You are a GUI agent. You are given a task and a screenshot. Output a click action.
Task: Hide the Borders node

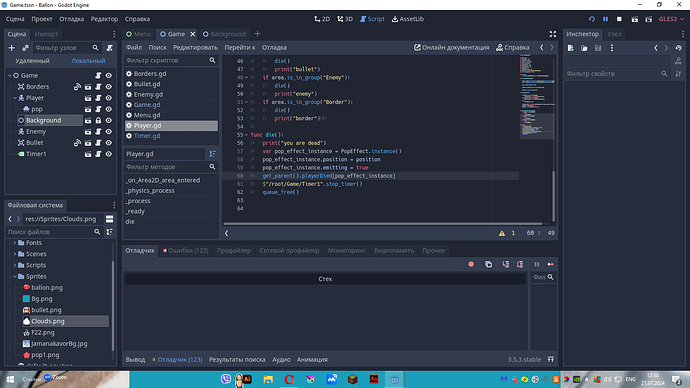[109, 87]
